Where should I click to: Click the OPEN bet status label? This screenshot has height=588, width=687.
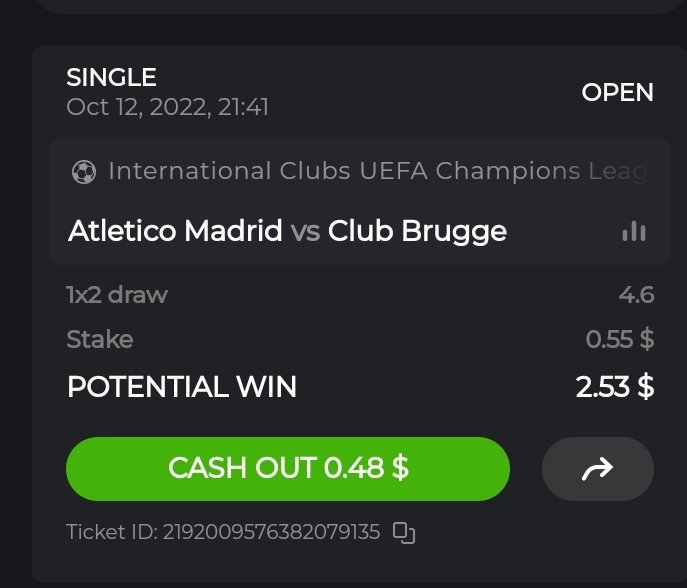click(x=617, y=93)
